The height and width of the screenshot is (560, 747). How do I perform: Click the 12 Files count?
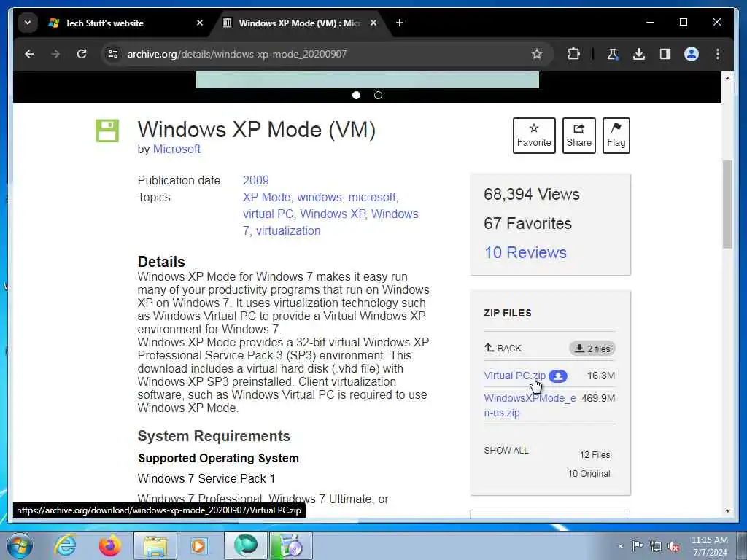(x=595, y=455)
